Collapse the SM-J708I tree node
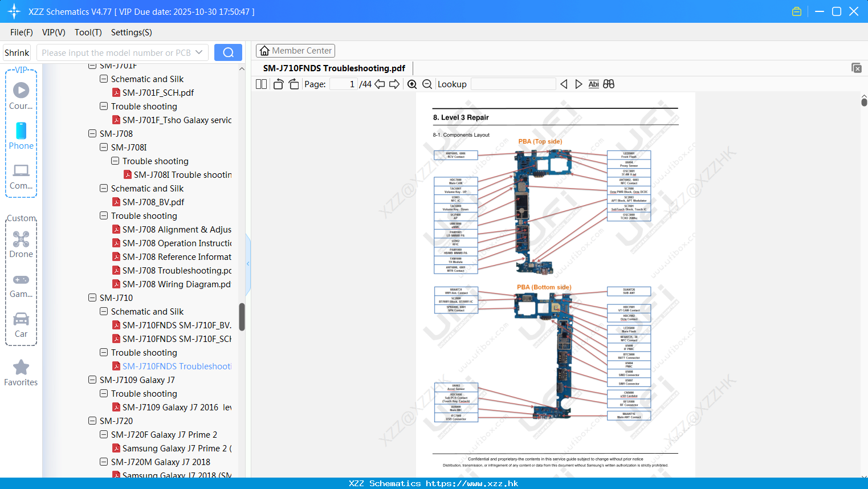This screenshot has width=868, height=489. 104,147
